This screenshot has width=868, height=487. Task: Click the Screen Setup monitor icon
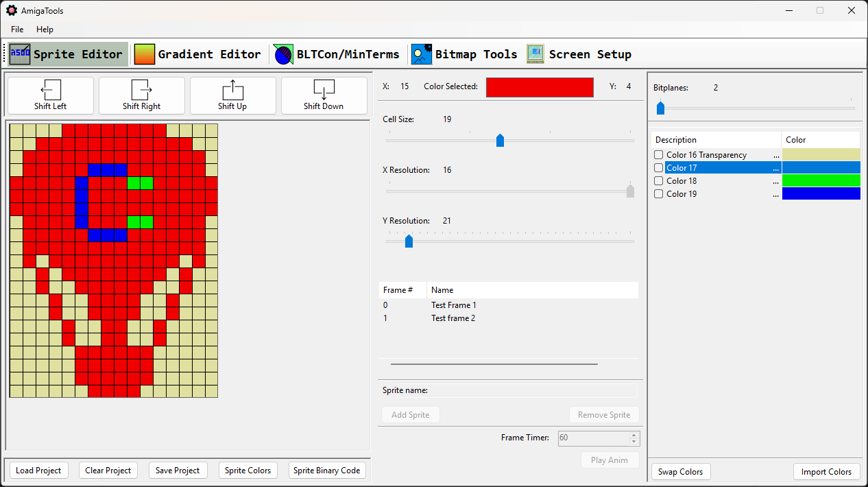[535, 54]
